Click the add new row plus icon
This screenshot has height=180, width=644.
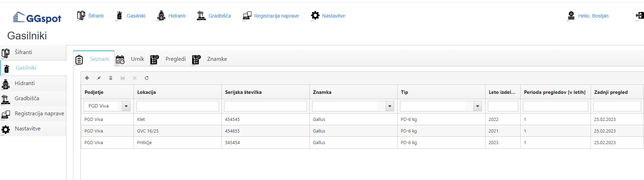click(x=87, y=78)
